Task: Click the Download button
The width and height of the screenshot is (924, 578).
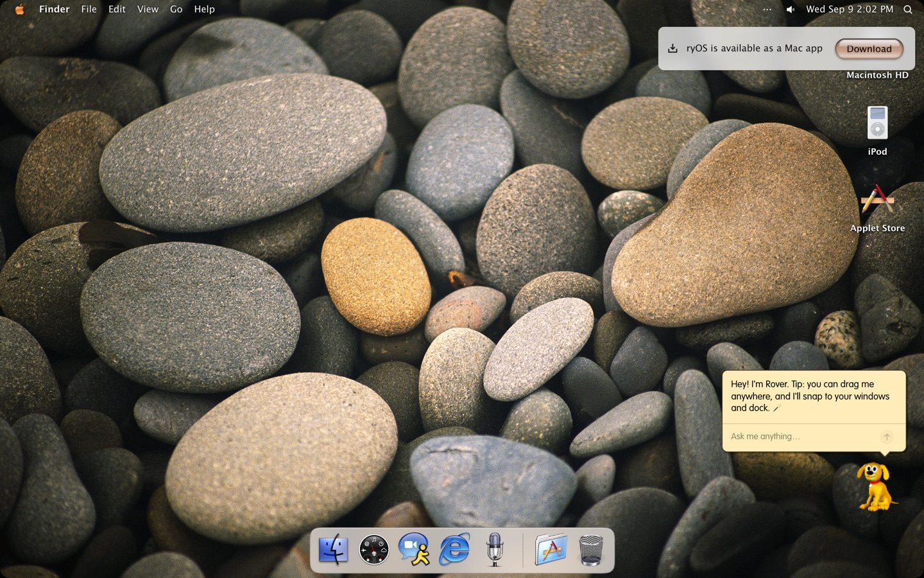Action: coord(869,49)
